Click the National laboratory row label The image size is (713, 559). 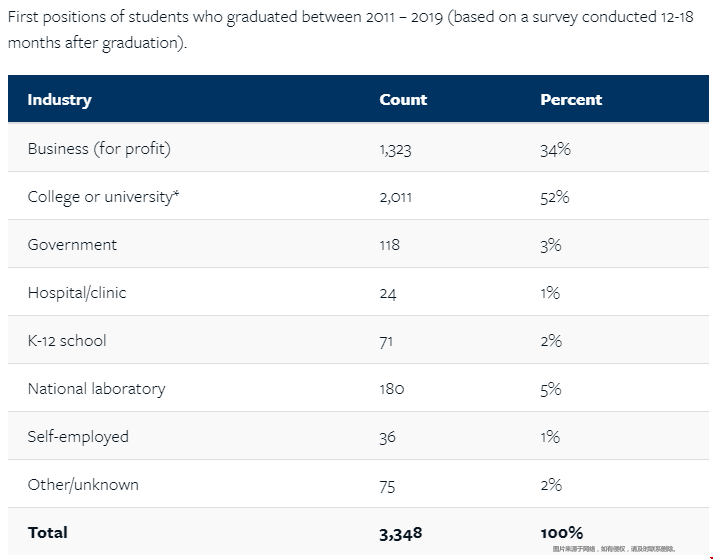coord(96,389)
